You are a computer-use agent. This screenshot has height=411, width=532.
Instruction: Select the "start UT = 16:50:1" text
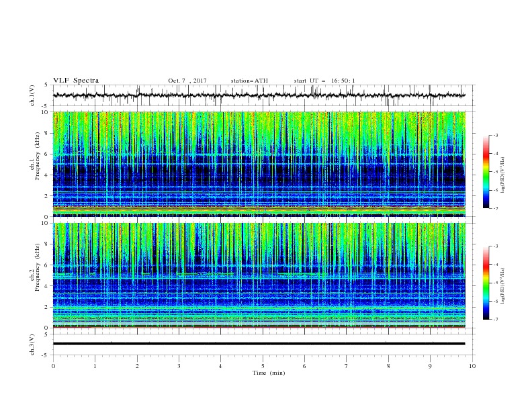coord(324,81)
